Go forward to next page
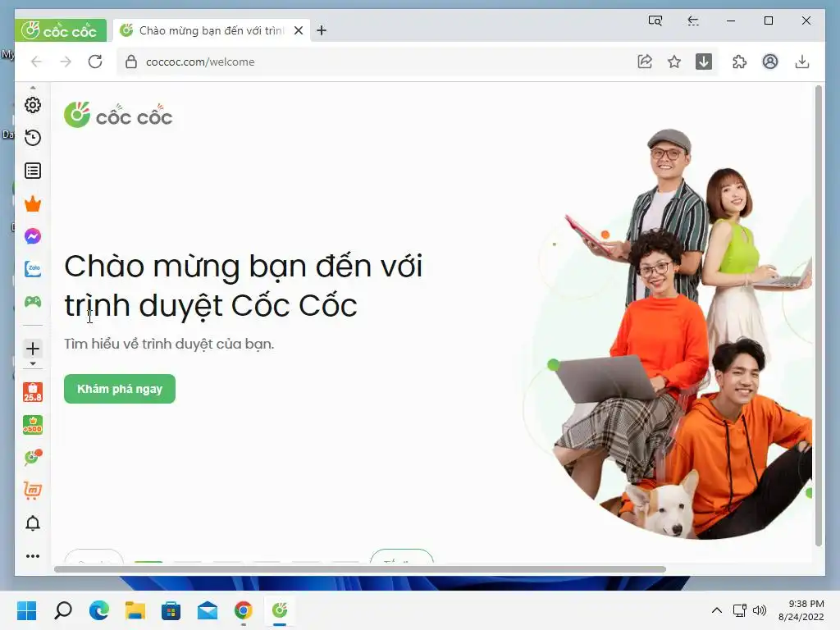This screenshot has height=630, width=840. coord(66,62)
